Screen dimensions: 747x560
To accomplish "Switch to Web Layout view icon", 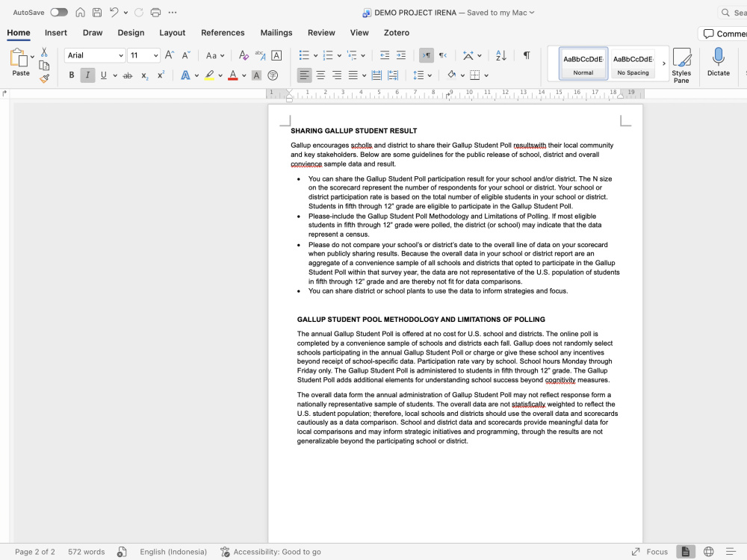I will [709, 552].
